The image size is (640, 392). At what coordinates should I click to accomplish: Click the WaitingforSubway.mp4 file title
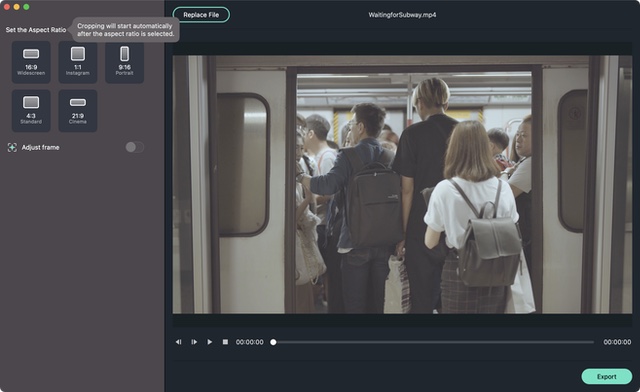point(402,15)
